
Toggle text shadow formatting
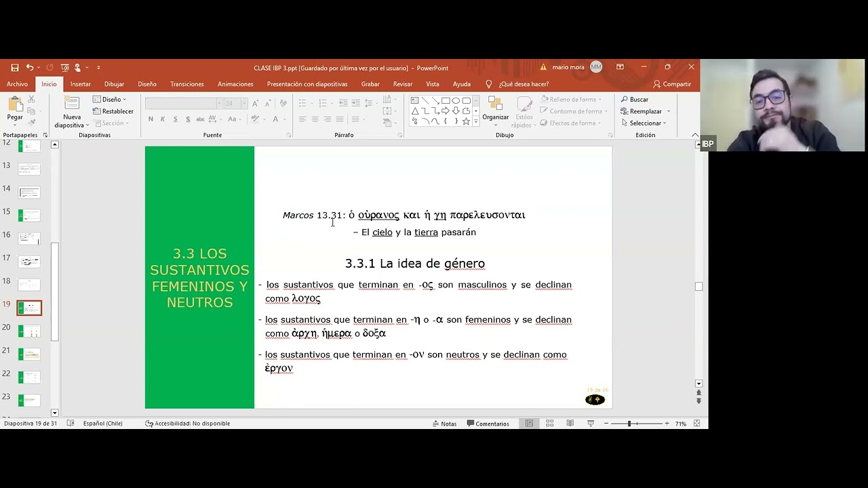click(187, 119)
